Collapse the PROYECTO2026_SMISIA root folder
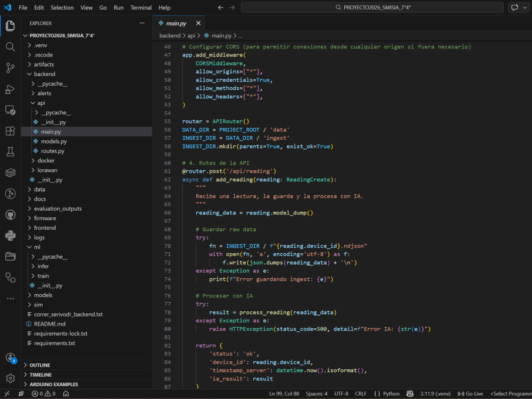Image resolution: width=532 pixels, height=399 pixels. [87, 35]
